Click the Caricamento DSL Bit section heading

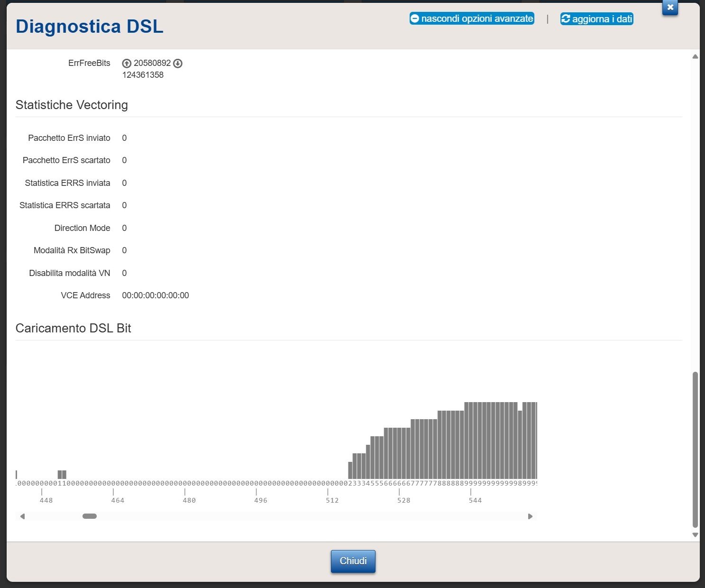click(73, 328)
